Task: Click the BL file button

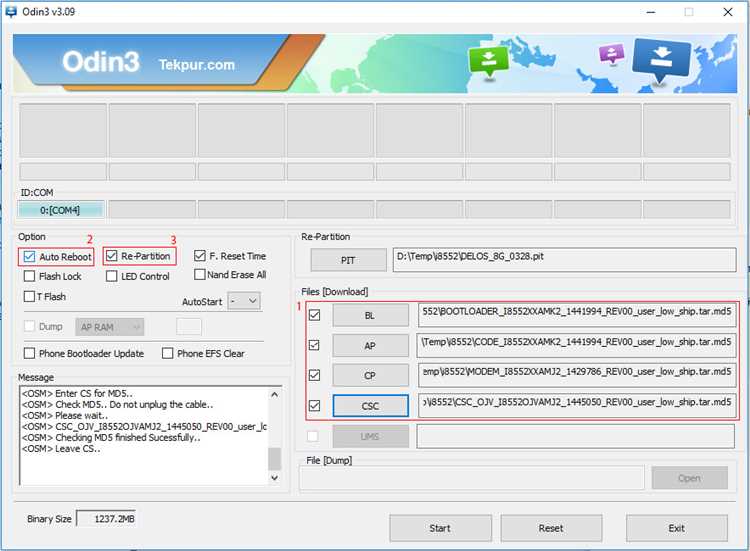Action: point(371,316)
